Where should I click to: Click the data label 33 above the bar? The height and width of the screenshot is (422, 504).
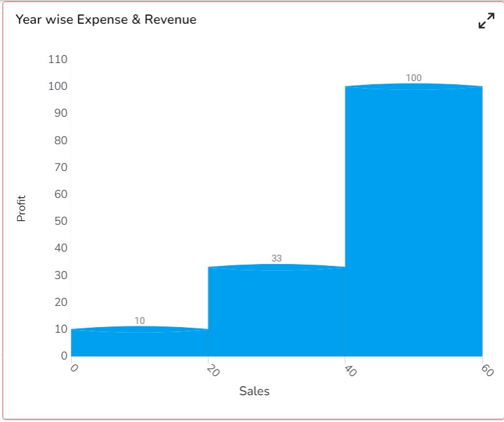[x=277, y=258]
